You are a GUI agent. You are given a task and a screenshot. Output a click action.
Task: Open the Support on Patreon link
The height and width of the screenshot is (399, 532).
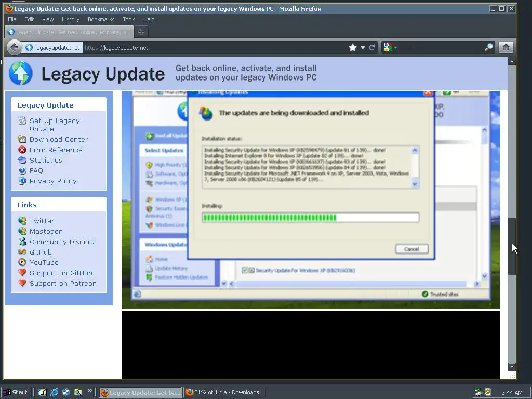coord(63,283)
